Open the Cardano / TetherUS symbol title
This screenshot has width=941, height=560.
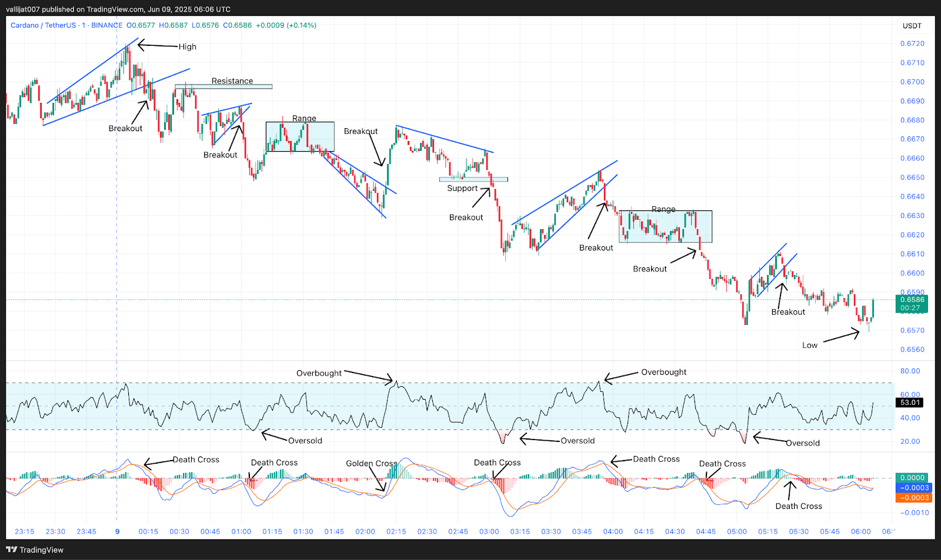click(x=44, y=25)
